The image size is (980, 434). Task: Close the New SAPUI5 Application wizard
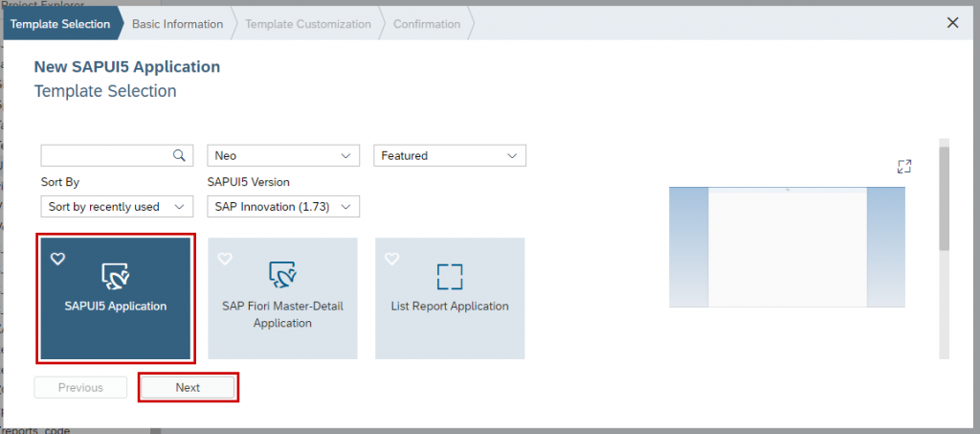pos(952,23)
